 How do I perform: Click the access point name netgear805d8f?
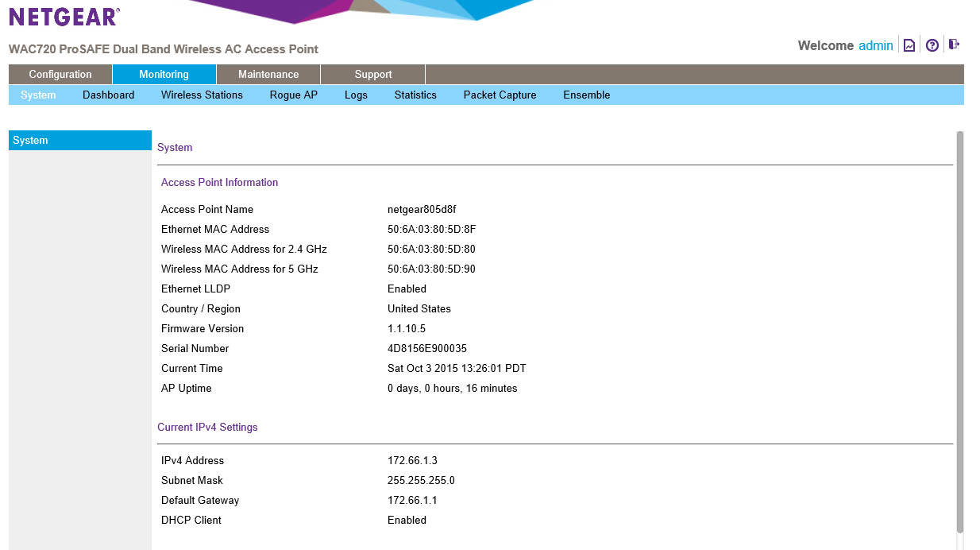coord(422,209)
